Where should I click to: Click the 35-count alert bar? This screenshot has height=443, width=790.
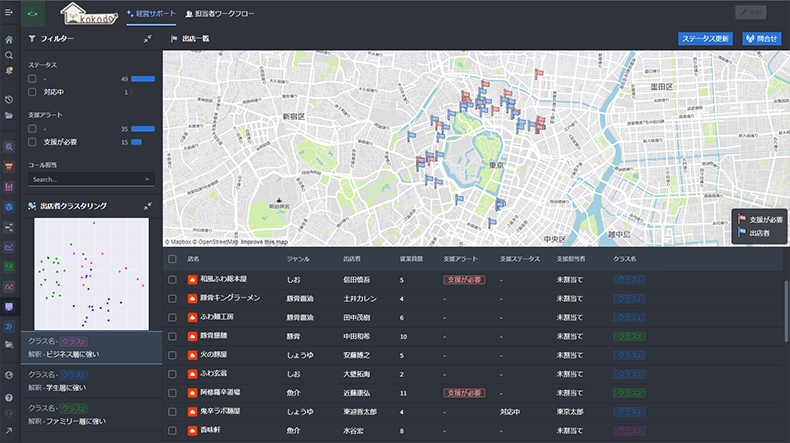coord(143,129)
